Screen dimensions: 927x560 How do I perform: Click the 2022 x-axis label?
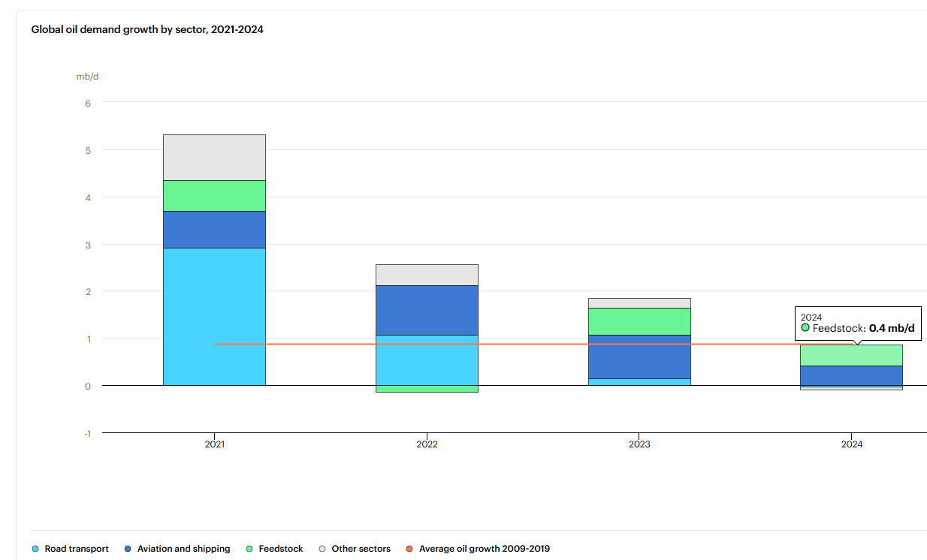427,444
